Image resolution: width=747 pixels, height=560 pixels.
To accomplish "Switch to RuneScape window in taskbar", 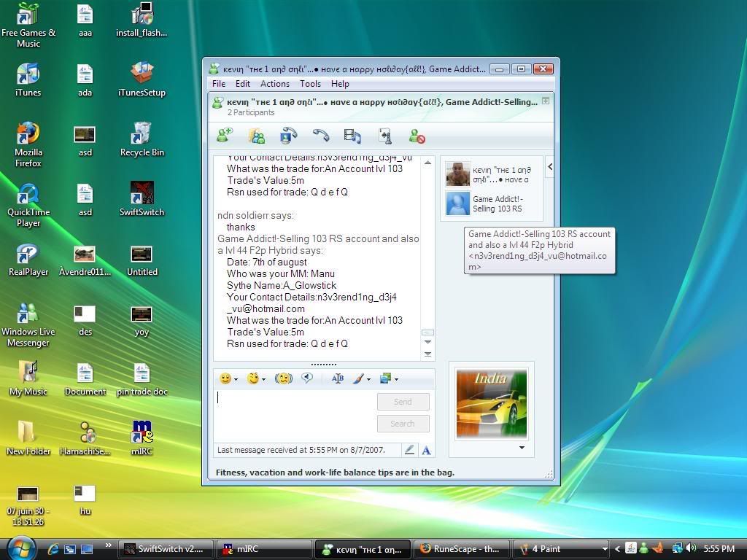I will click(461, 549).
